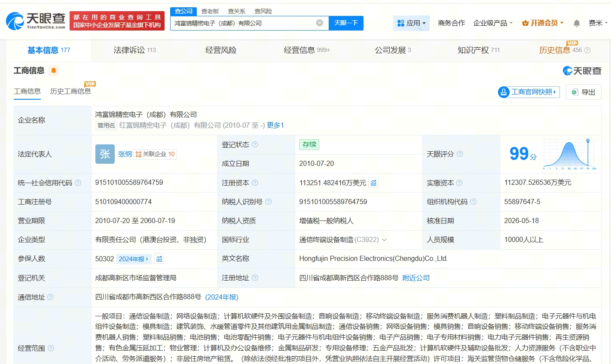Screen dimensions: 611x364
Task: Clear the search box with the X icon
Action: point(320,23)
